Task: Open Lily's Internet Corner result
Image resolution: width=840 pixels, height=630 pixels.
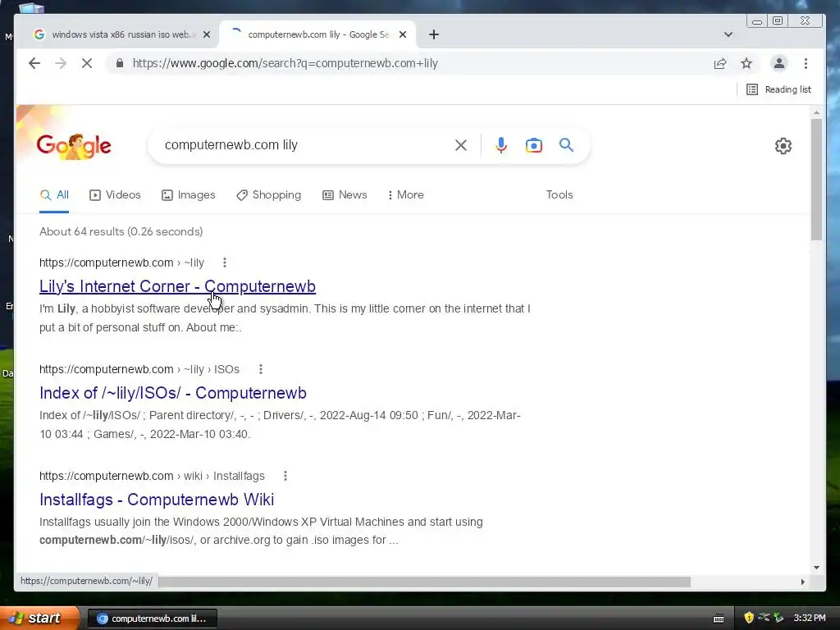Action: (177, 286)
